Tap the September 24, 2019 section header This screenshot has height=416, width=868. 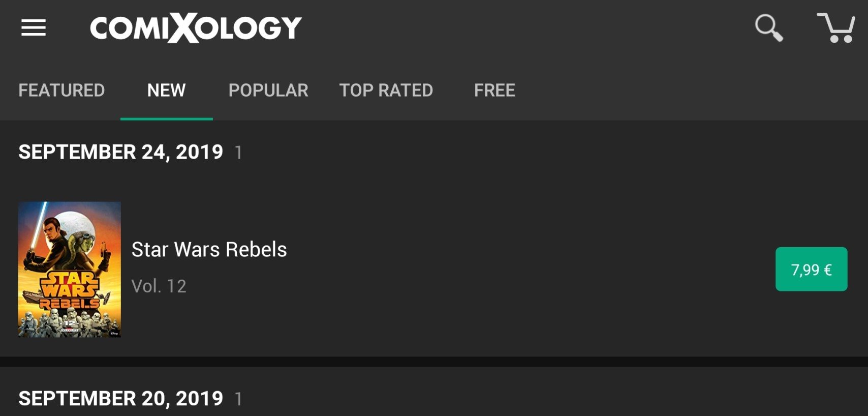pyautogui.click(x=121, y=152)
